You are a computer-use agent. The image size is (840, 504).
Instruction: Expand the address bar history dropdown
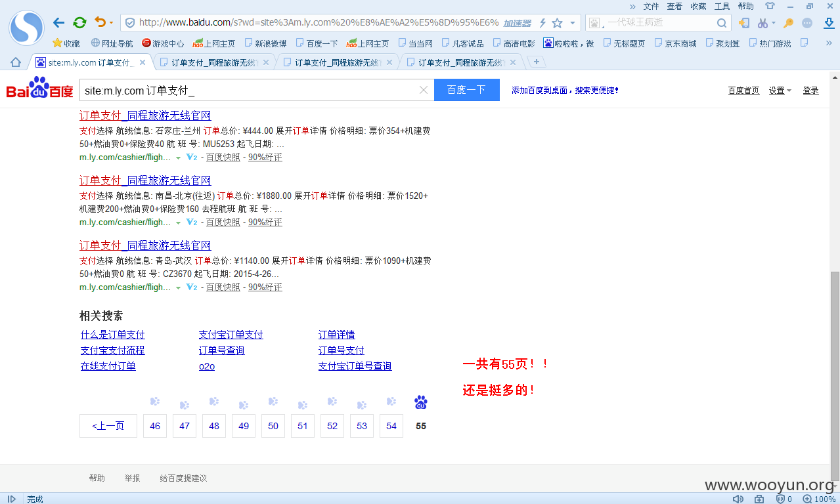(573, 23)
